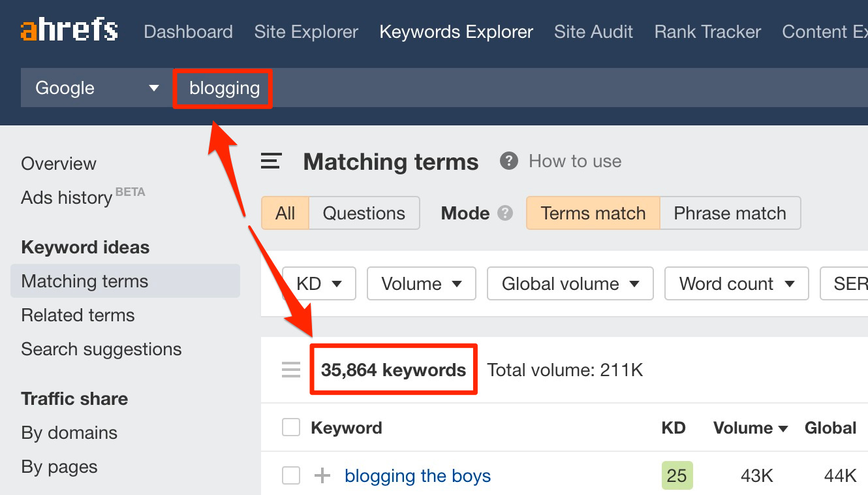The height and width of the screenshot is (495, 868).
Task: Check the blogging the boys row checkbox
Action: pyautogui.click(x=291, y=476)
